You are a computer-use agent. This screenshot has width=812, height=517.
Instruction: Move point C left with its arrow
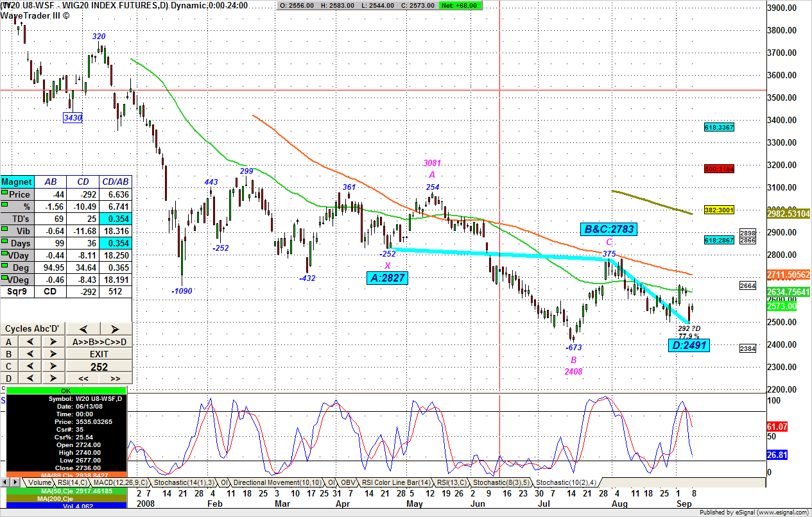[x=30, y=366]
